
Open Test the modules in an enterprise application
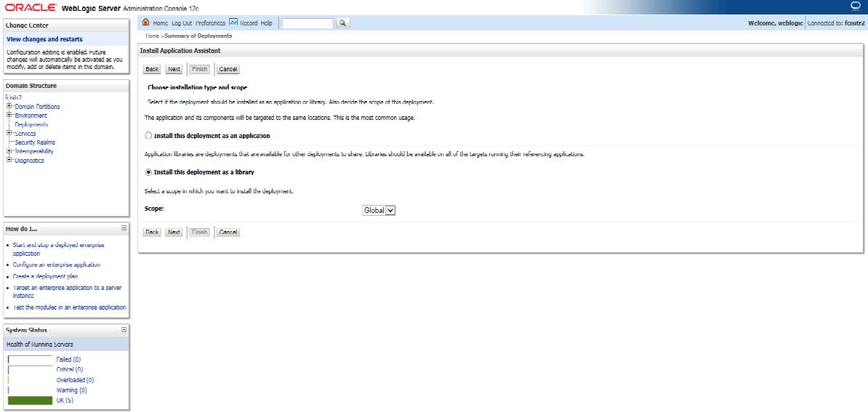point(69,307)
